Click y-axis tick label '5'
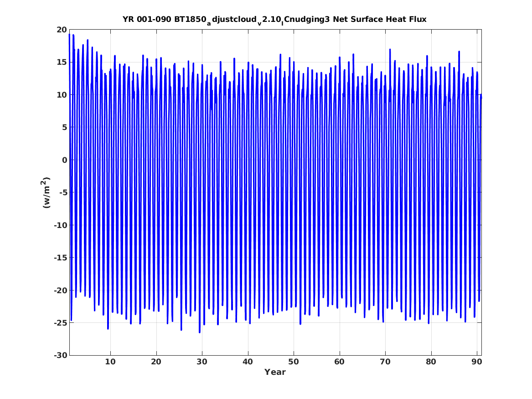The image size is (532, 399). (x=65, y=128)
